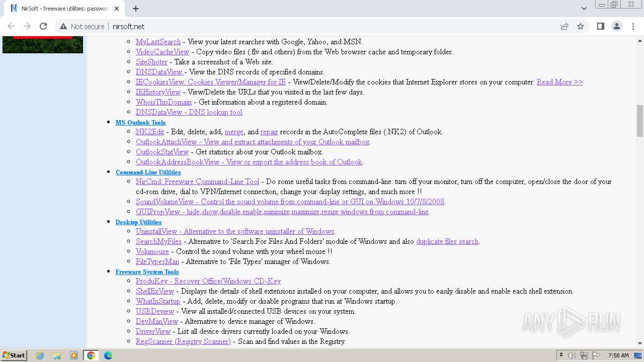The width and height of the screenshot is (644, 362).
Task: Open the Desktop Utilities category
Action: (x=138, y=222)
